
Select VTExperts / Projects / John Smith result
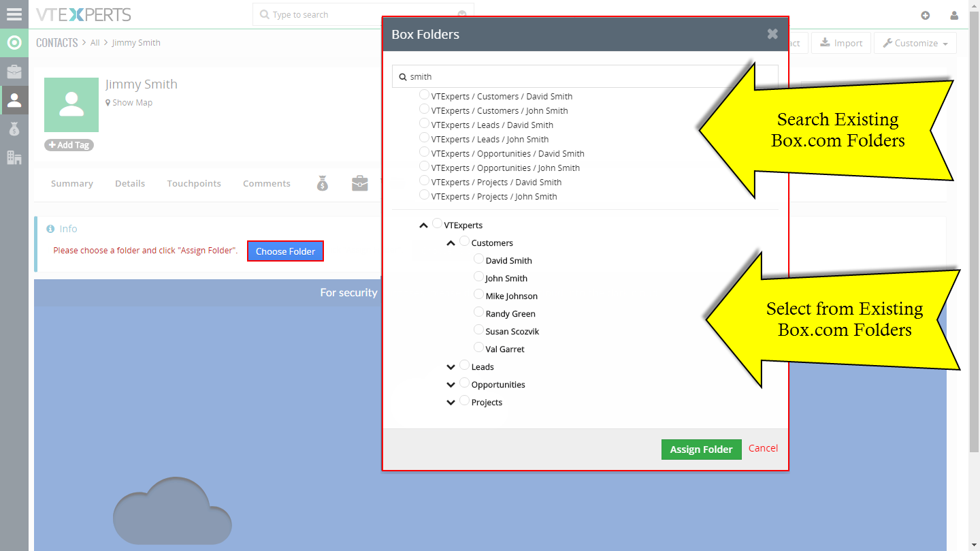pos(425,195)
